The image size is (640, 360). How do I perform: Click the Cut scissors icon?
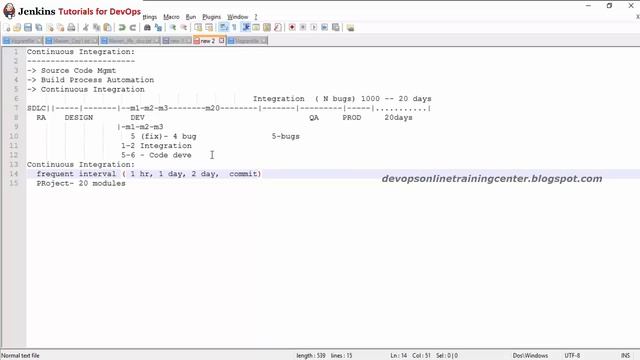(86, 28)
